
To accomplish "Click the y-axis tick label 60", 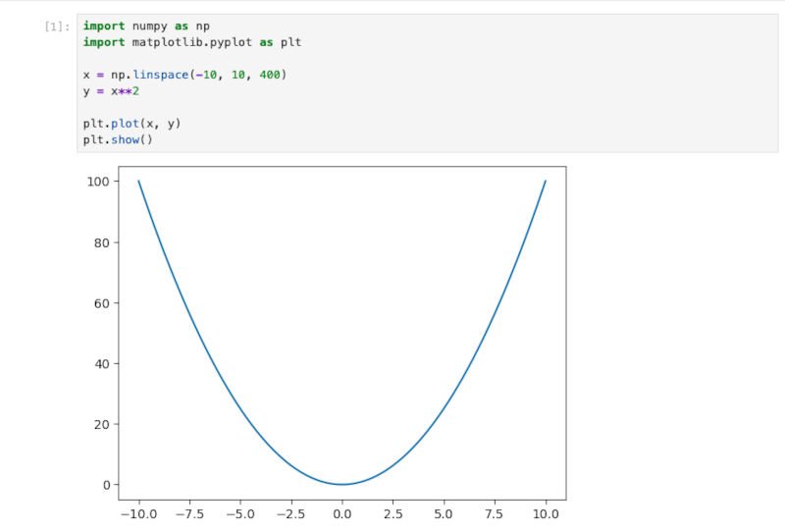I will [101, 303].
